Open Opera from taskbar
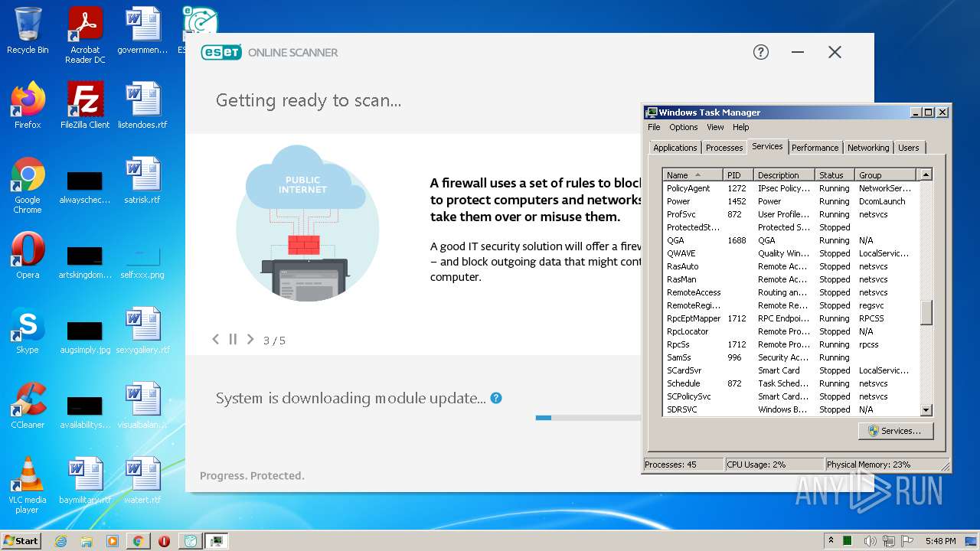 164,541
